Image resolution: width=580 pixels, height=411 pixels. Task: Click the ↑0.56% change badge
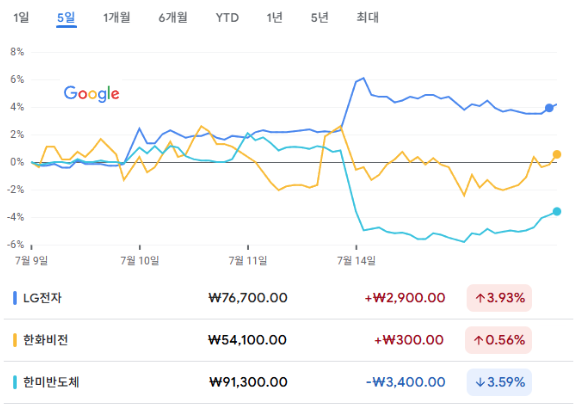point(499,340)
